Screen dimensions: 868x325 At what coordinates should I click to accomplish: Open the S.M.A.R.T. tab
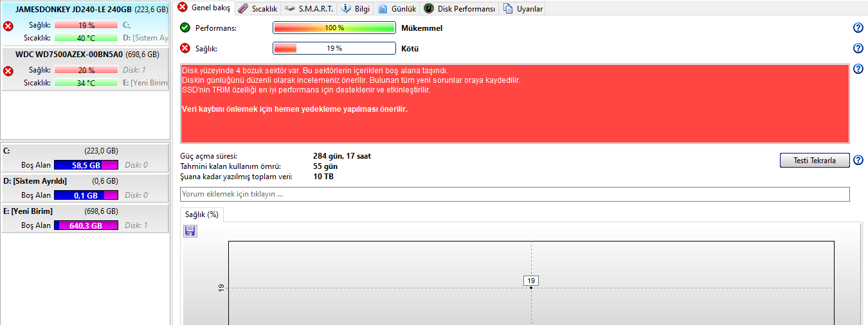309,8
